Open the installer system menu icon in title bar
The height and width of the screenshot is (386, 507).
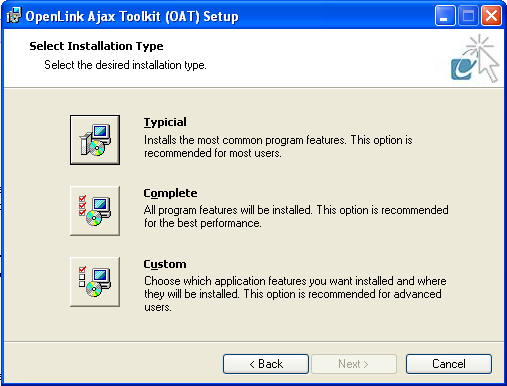tap(14, 16)
